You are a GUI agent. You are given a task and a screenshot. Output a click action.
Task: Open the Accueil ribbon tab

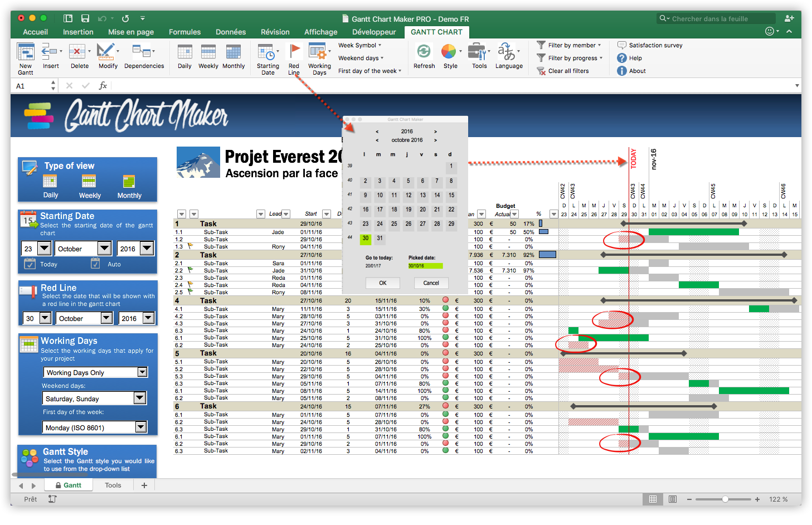click(x=35, y=32)
